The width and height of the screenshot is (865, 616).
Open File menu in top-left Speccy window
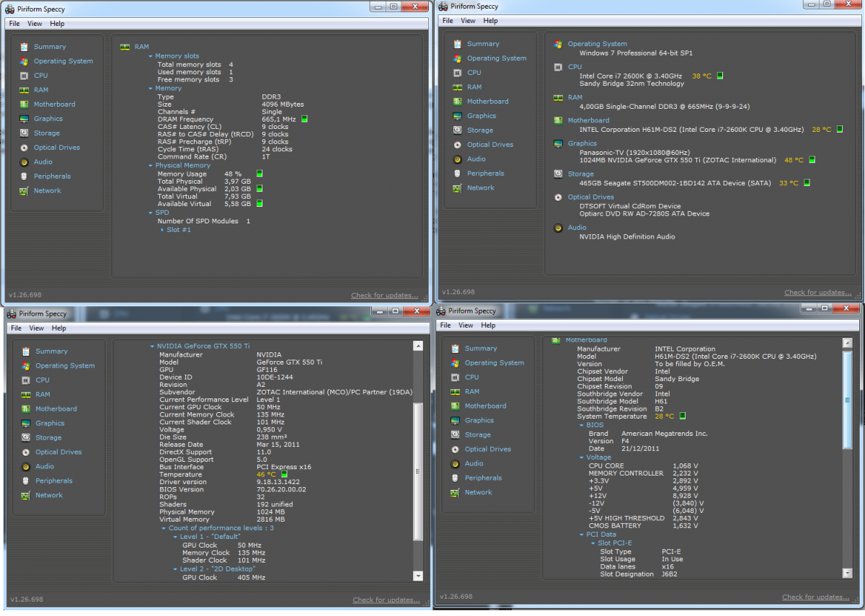pos(15,24)
